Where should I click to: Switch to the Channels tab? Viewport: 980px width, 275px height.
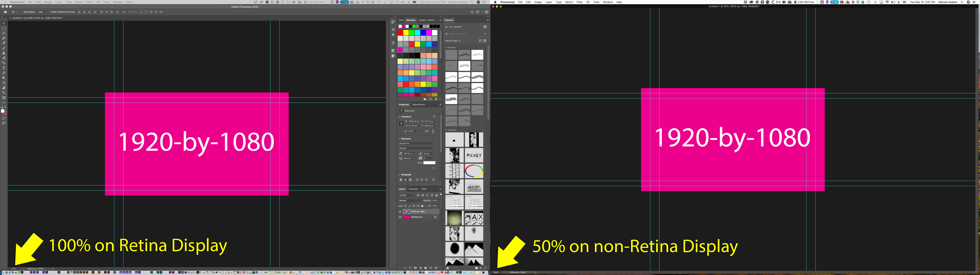click(413, 189)
